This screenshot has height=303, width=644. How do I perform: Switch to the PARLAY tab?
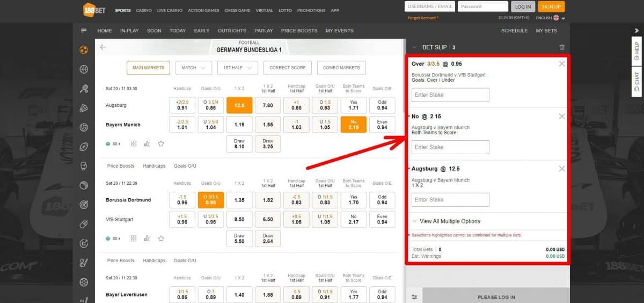(264, 31)
